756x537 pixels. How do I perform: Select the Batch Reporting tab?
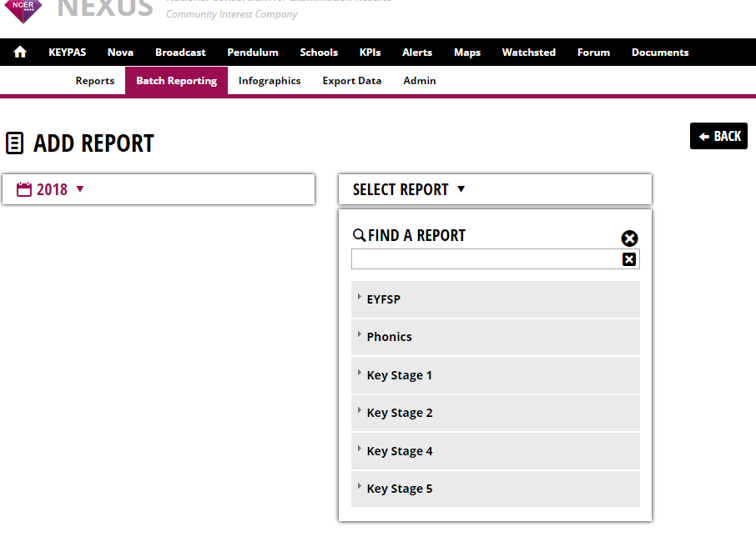click(x=176, y=80)
